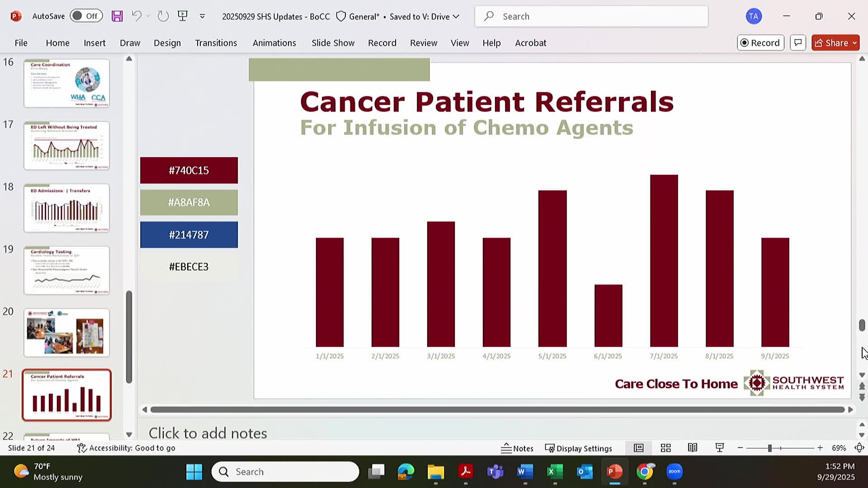Click the Undo arrow icon
868x488 pixels.
coord(136,16)
